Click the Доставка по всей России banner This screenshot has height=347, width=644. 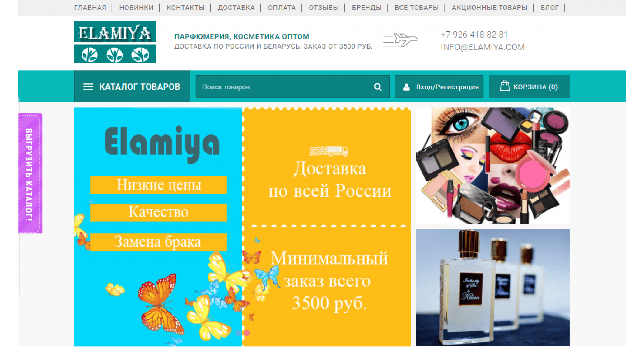pyautogui.click(x=327, y=166)
